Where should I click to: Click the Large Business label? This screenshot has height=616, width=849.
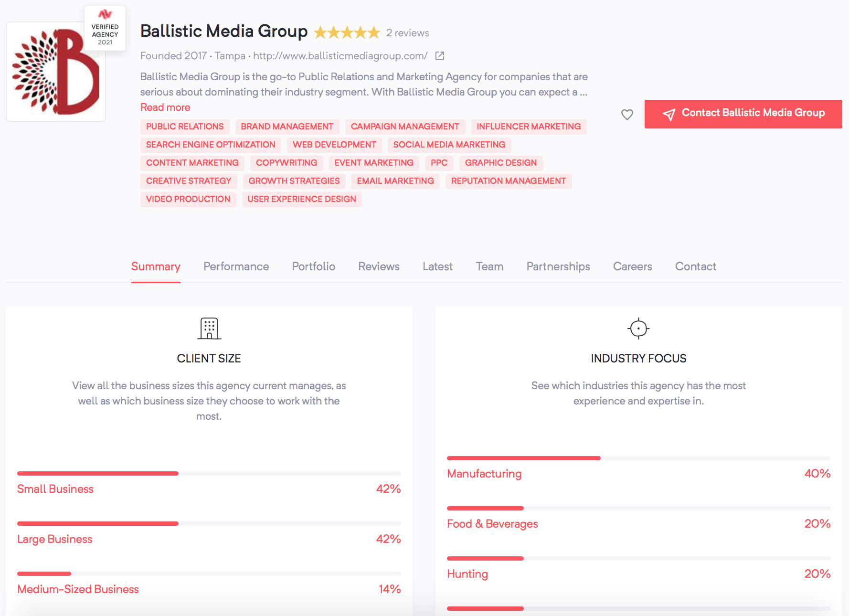click(x=55, y=539)
